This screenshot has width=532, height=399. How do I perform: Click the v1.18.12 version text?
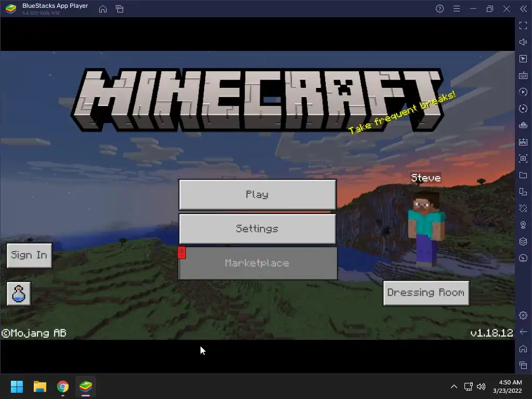(491, 333)
